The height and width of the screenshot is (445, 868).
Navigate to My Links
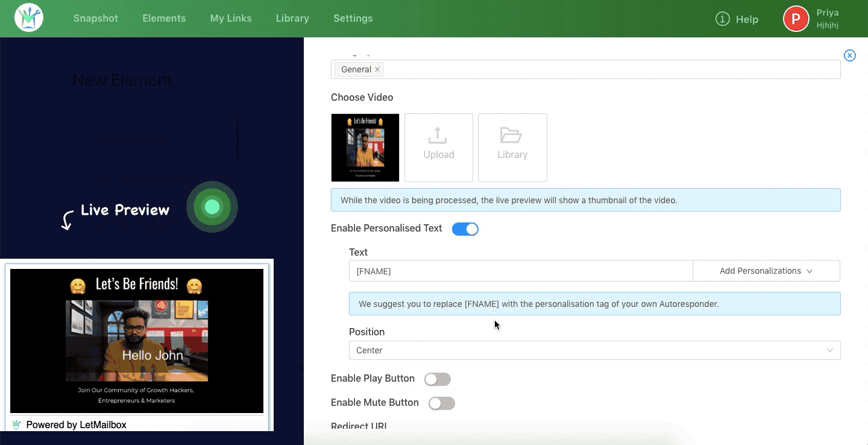(231, 19)
